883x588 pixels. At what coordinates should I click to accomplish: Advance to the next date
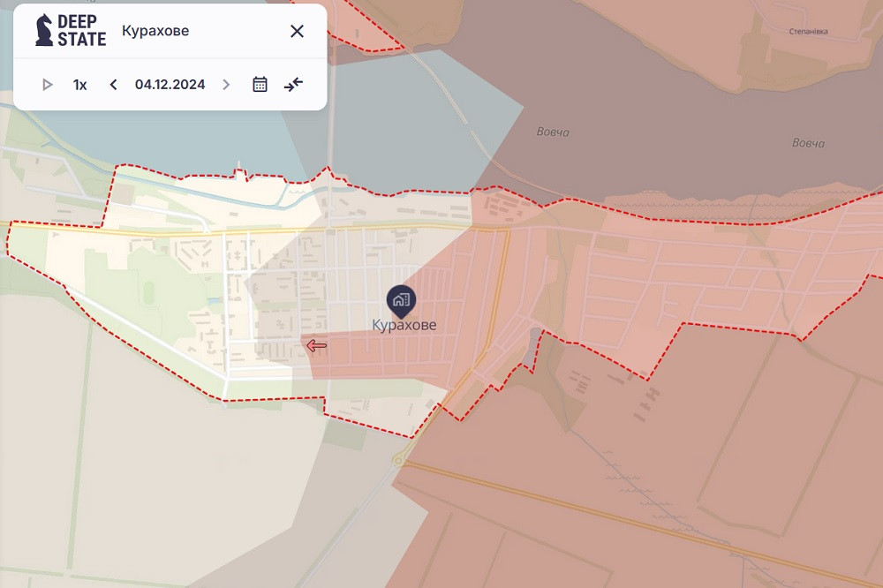(226, 85)
